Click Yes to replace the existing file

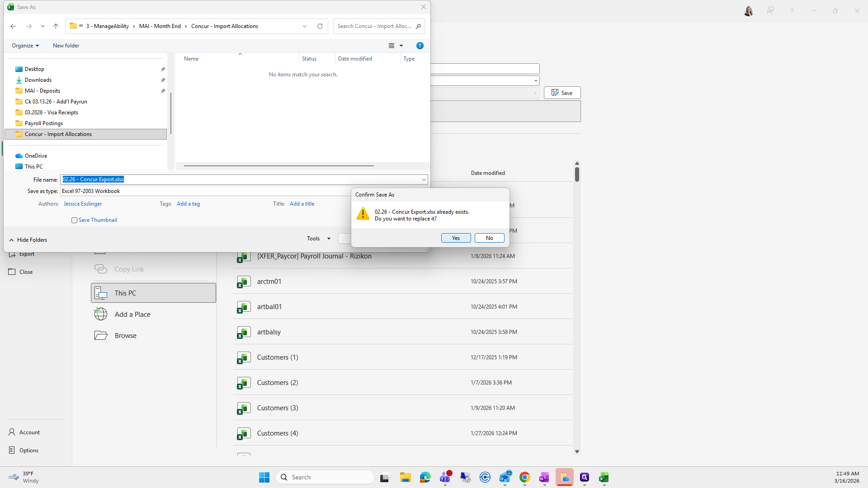click(456, 238)
